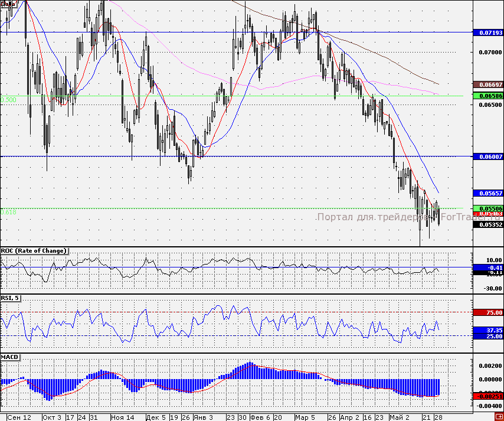Click the 37.35 RSI value tag
Screen dimensions: 504x421
coord(488,330)
